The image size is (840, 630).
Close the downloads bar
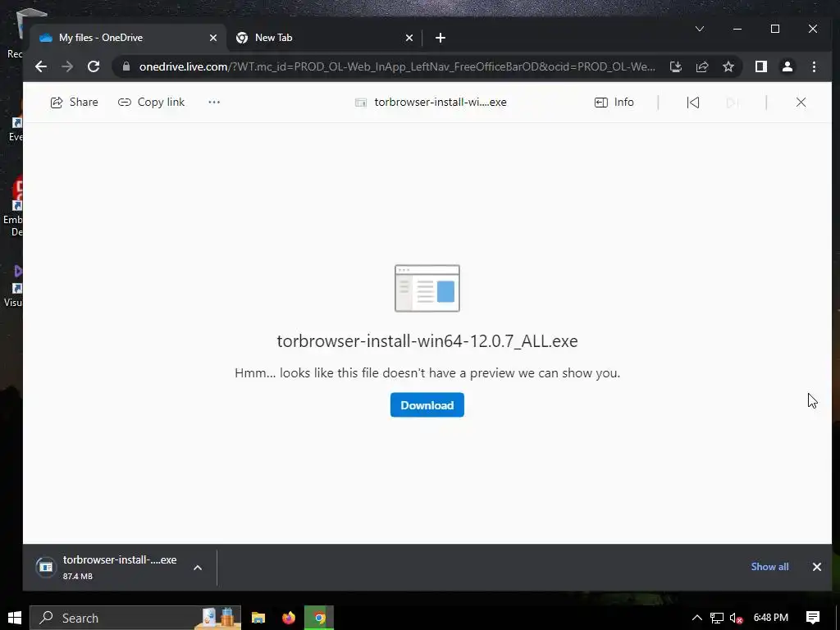click(817, 567)
